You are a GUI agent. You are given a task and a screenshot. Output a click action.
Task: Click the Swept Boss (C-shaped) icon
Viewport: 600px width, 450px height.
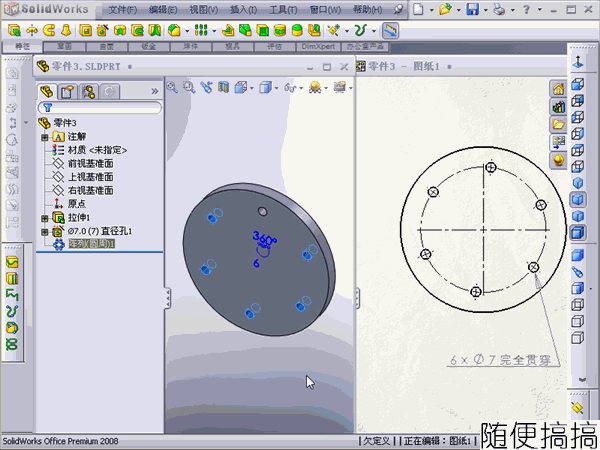click(x=49, y=30)
